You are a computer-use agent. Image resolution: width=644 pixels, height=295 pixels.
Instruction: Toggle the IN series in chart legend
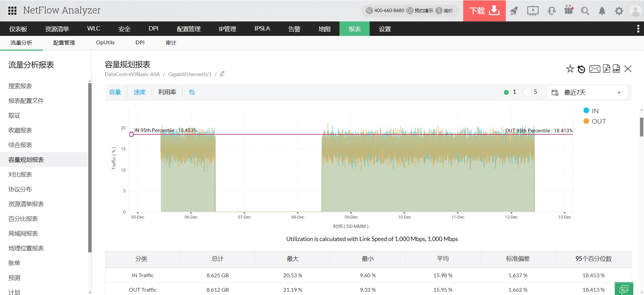pos(586,111)
